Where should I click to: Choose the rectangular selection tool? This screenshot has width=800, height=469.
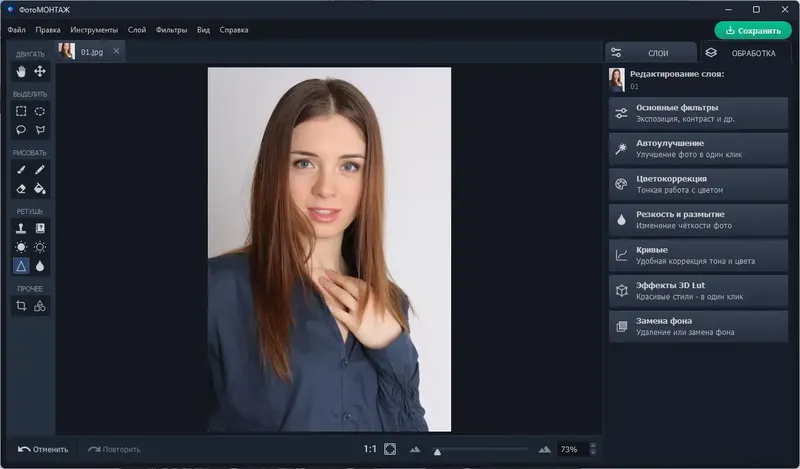pos(21,111)
